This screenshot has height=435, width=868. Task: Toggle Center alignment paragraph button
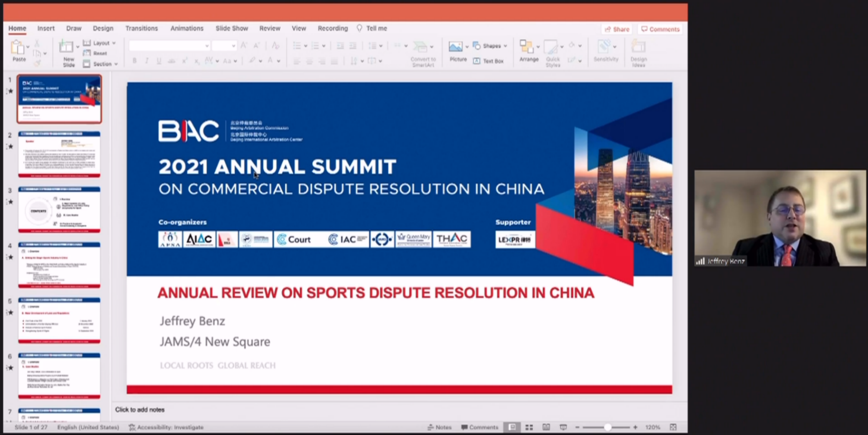coord(309,61)
